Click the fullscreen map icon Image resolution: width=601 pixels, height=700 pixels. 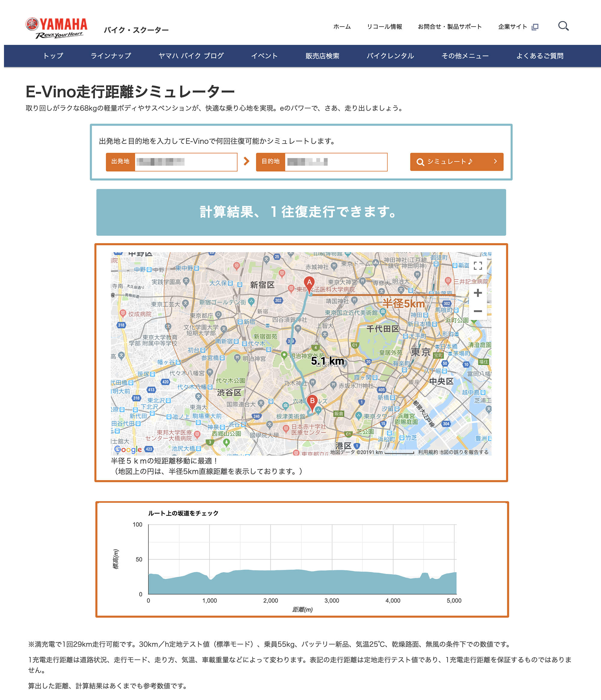[x=477, y=266]
